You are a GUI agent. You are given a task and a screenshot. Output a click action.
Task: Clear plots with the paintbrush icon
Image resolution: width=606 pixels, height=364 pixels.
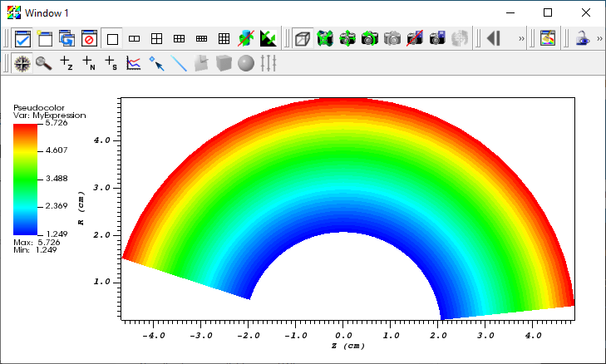548,38
